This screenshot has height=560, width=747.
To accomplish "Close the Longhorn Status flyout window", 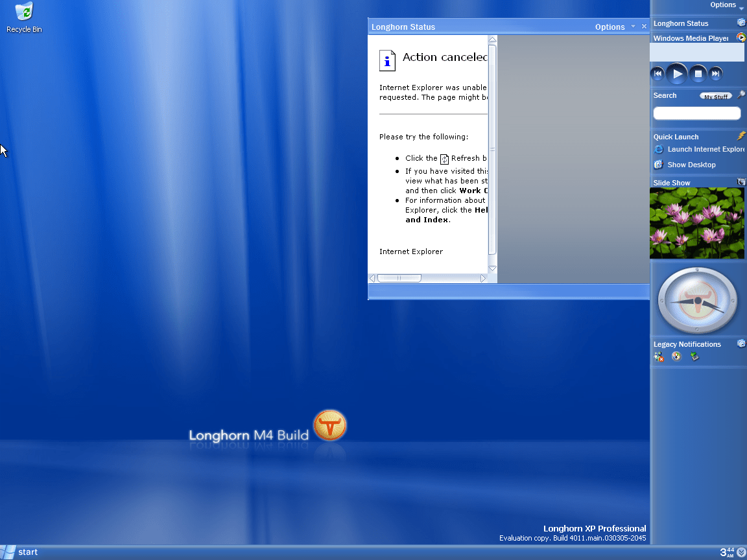I will 644,27.
